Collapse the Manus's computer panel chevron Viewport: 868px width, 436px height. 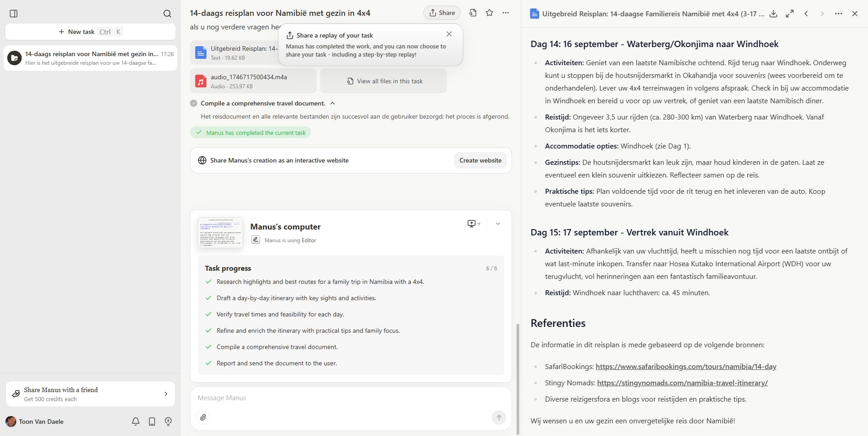pyautogui.click(x=498, y=224)
